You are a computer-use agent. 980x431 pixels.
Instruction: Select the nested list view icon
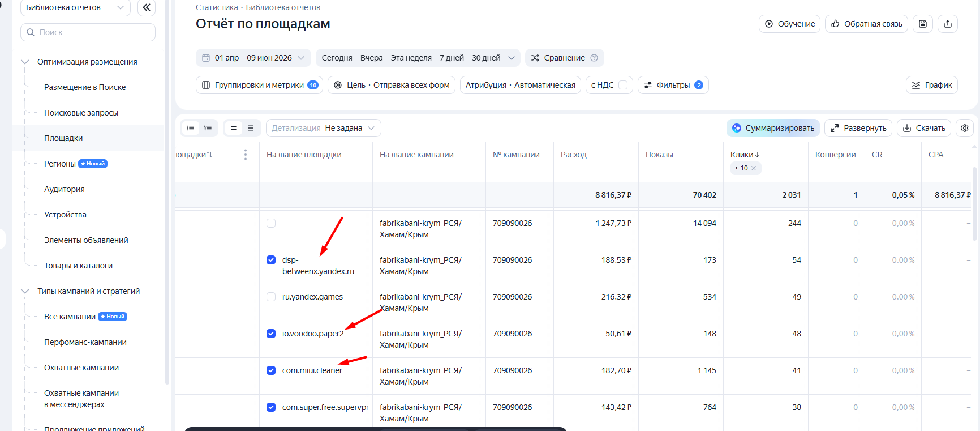(208, 128)
